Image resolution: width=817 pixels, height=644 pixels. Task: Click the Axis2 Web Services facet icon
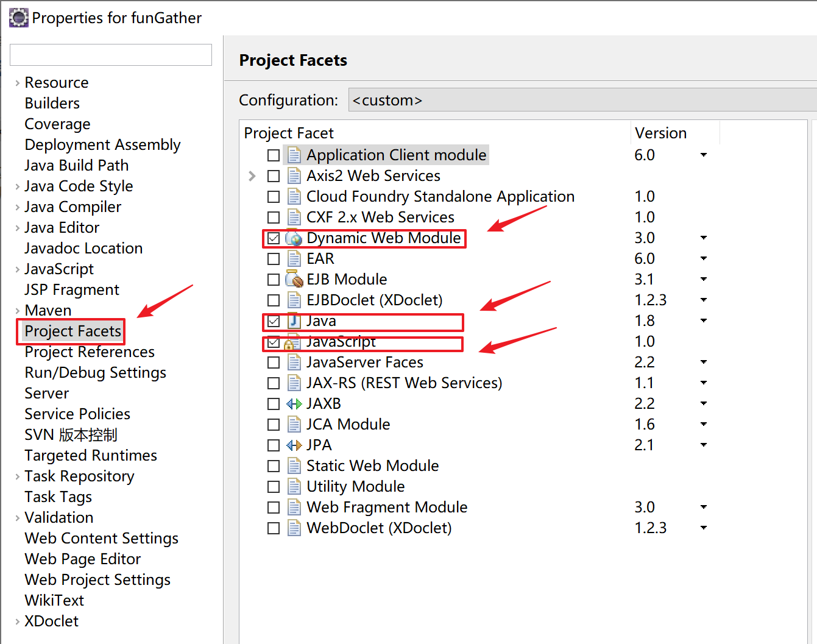pos(294,176)
